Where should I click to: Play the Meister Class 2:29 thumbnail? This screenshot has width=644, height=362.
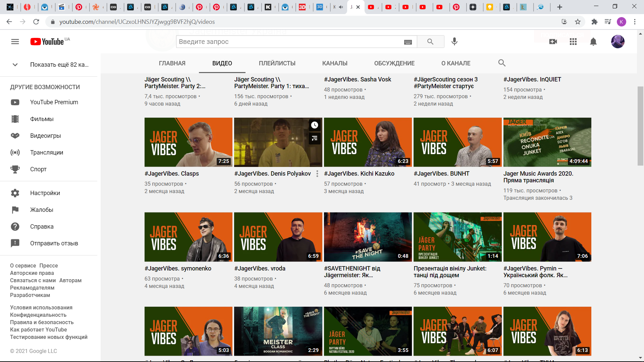coord(278,331)
